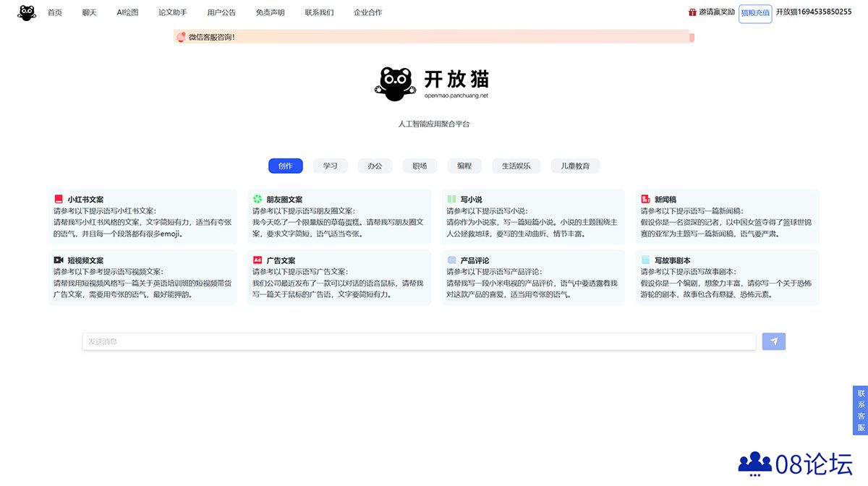Click the openmao.panchuang.net text under the logo
Viewport: 868px width, 486px height.
(x=456, y=95)
